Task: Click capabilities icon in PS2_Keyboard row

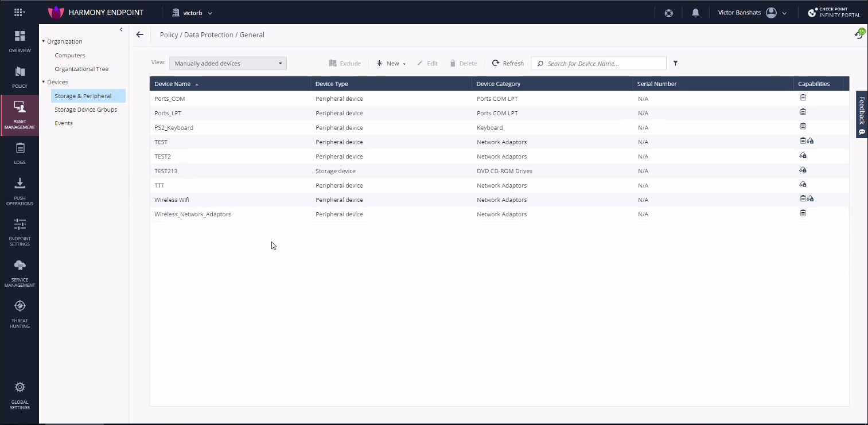Action: tap(803, 126)
